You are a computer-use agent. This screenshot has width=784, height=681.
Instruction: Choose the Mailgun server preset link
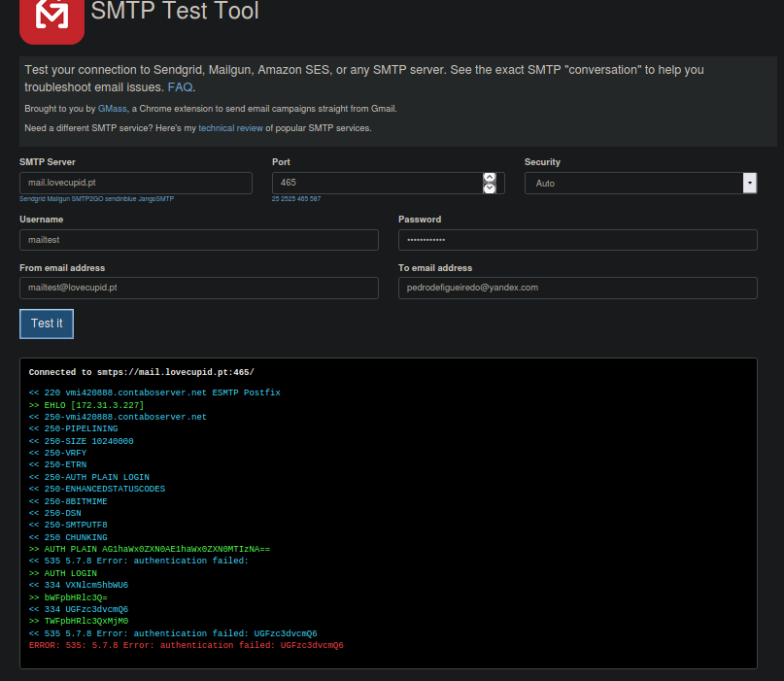[x=58, y=199]
